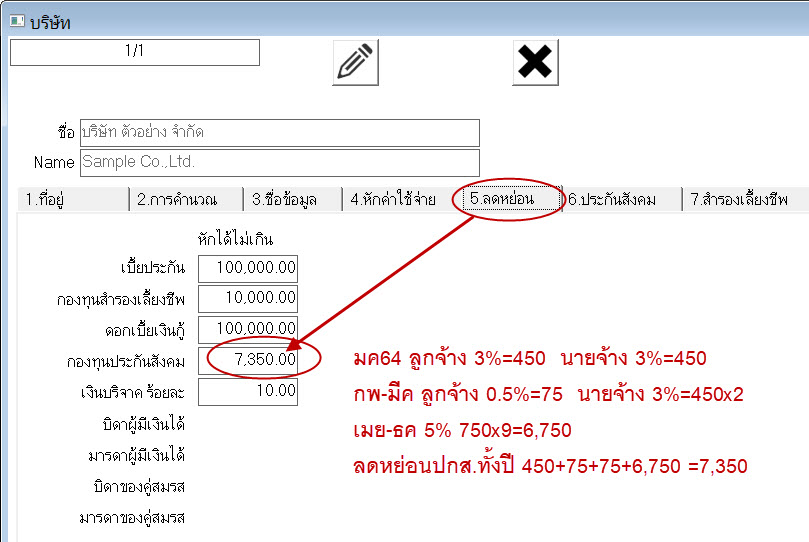Click the ชื่อ company name field
Viewport: 809px width, 542px height.
pos(279,133)
